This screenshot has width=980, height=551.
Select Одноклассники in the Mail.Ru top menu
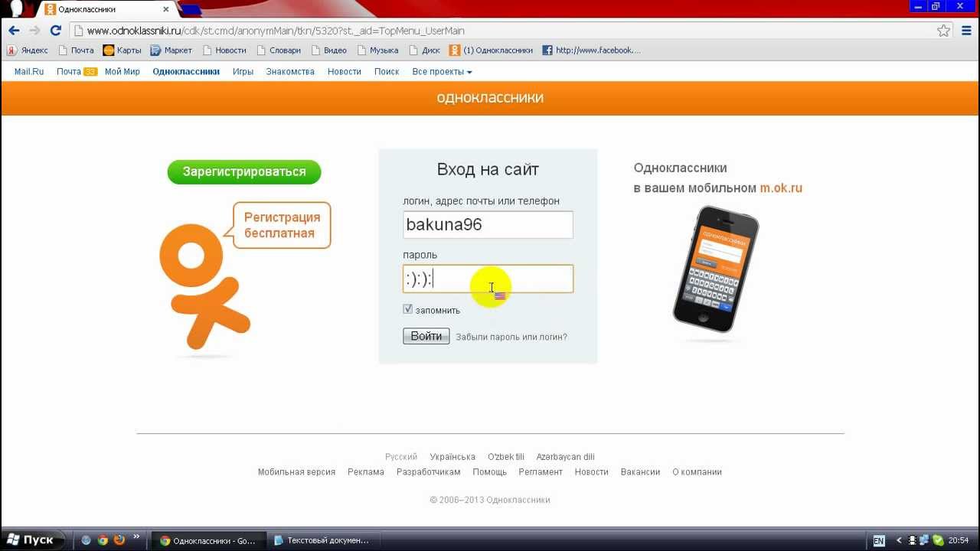(186, 72)
